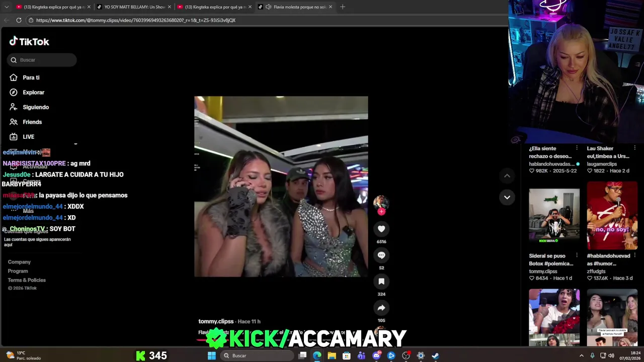Save the video with the bookmark icon

pyautogui.click(x=381, y=282)
